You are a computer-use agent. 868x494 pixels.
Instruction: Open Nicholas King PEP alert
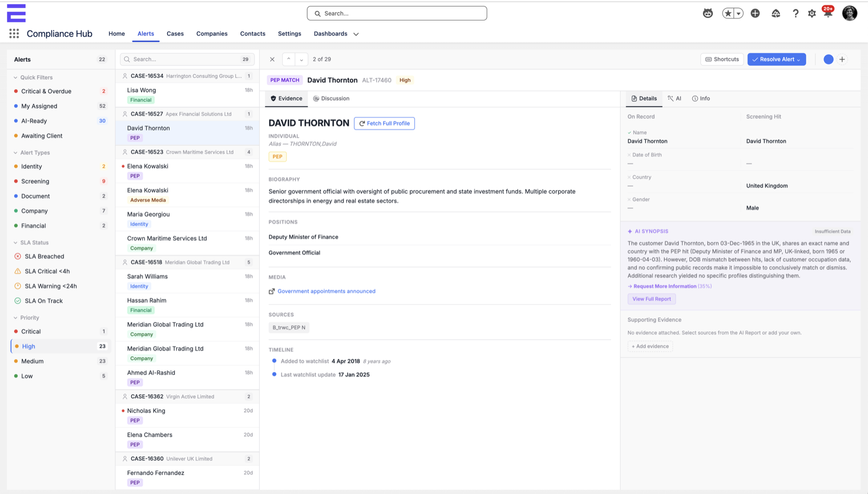point(187,415)
